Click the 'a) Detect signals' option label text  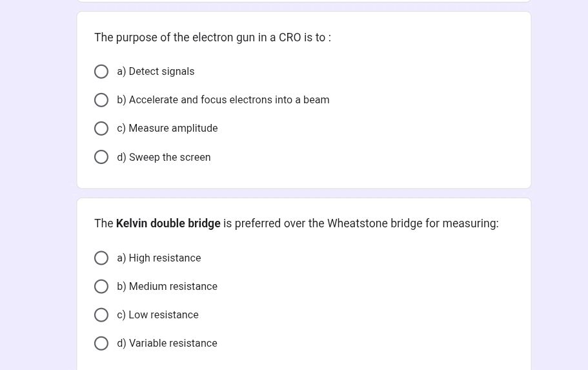tap(156, 72)
